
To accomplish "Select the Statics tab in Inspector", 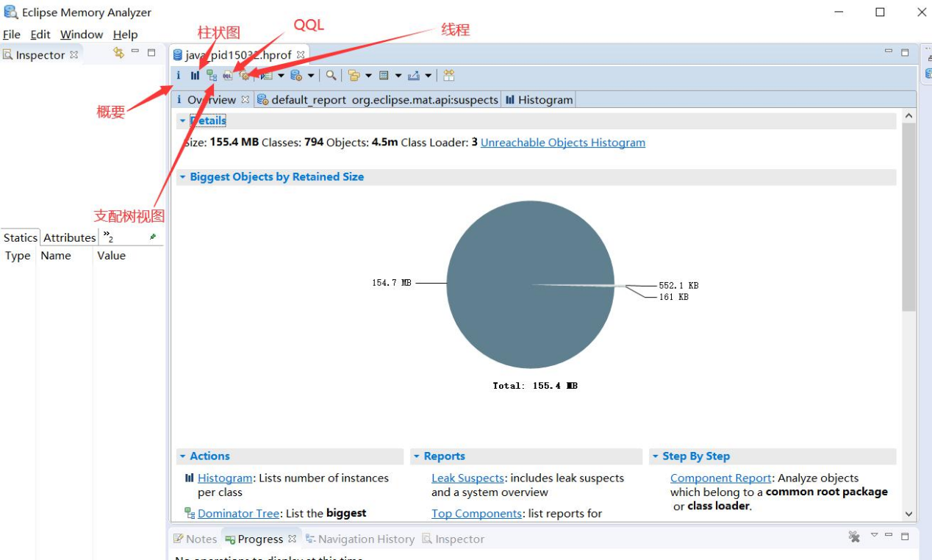I will 20,237.
